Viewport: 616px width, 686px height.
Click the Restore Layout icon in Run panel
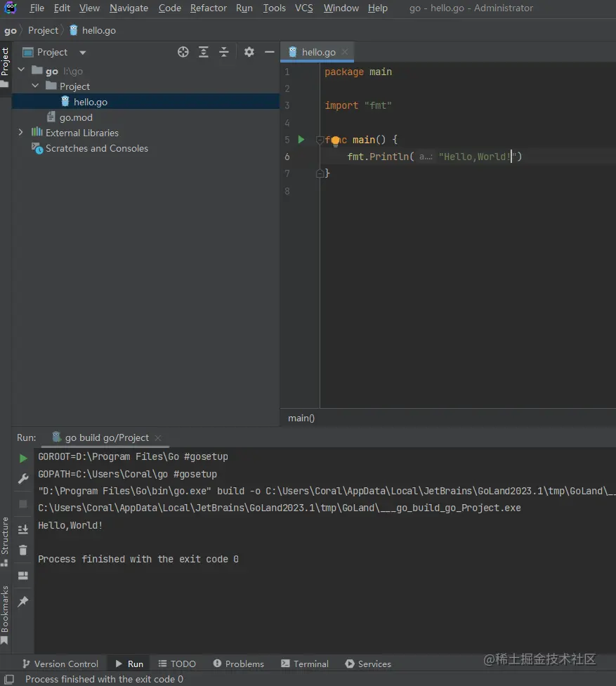click(x=23, y=575)
